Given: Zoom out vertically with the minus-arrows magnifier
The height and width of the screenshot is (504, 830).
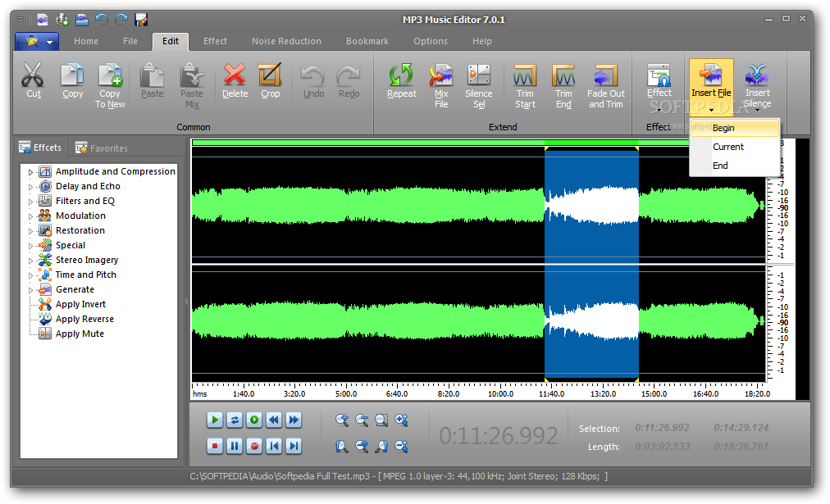Looking at the screenshot, I should 401,447.
